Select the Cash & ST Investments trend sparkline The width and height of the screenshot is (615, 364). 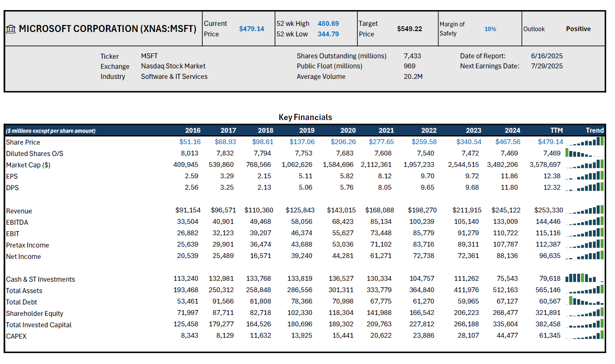[585, 278]
